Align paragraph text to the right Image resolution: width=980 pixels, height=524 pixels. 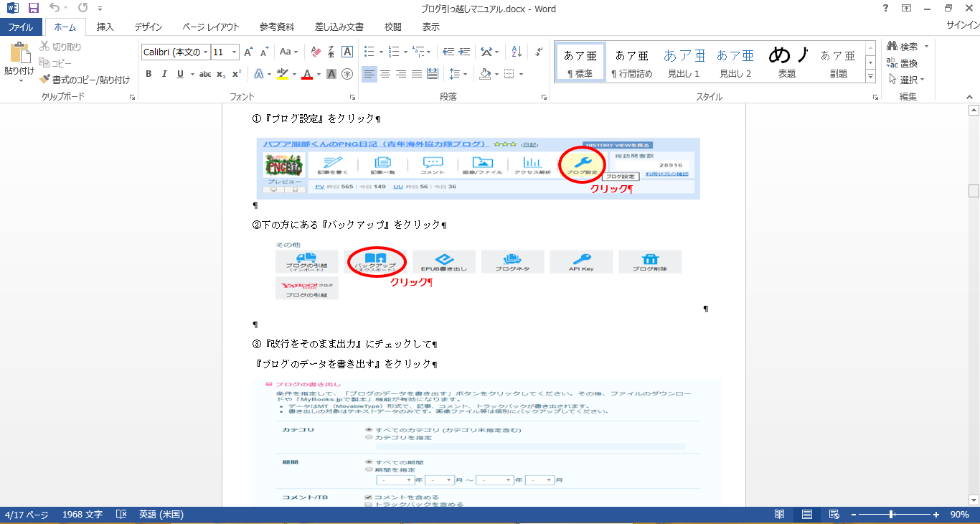click(401, 74)
